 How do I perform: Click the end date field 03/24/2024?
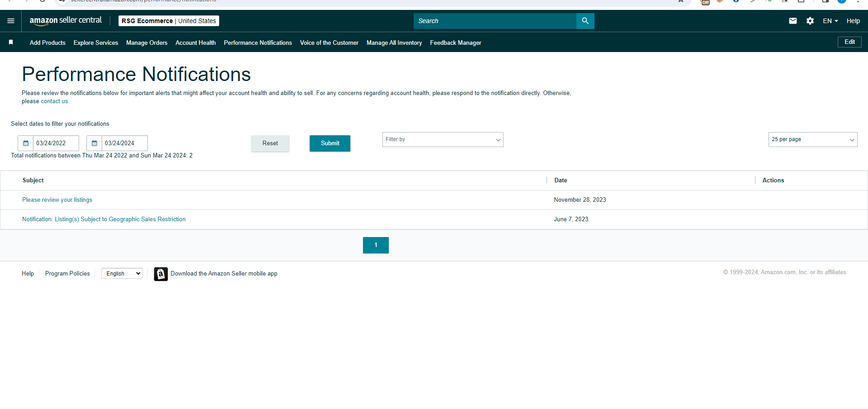tap(125, 143)
